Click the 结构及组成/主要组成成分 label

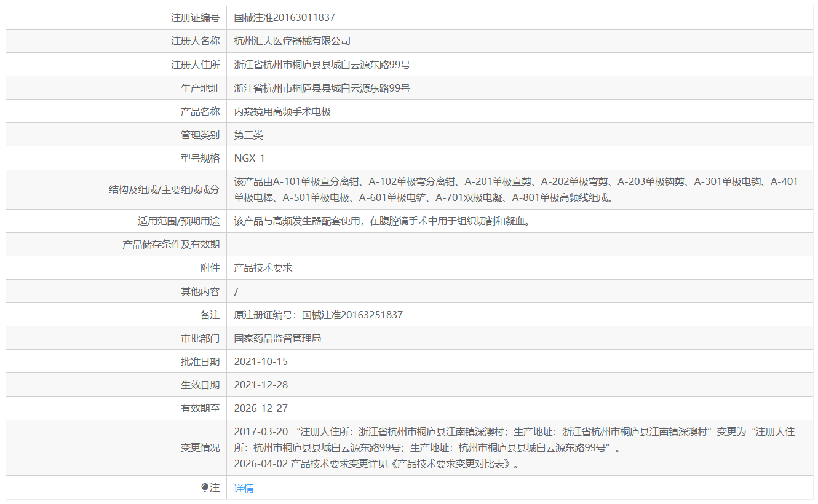click(164, 189)
